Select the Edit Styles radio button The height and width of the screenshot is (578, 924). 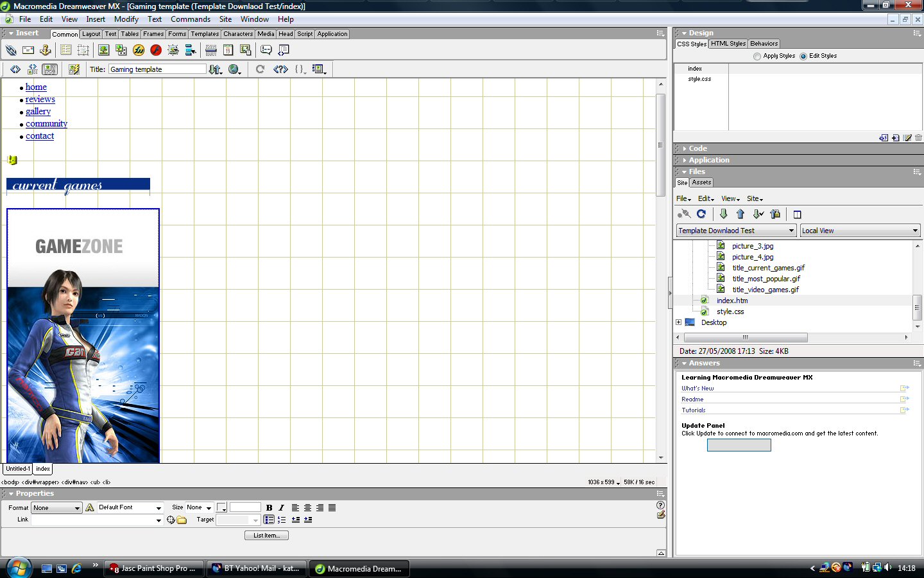click(803, 57)
